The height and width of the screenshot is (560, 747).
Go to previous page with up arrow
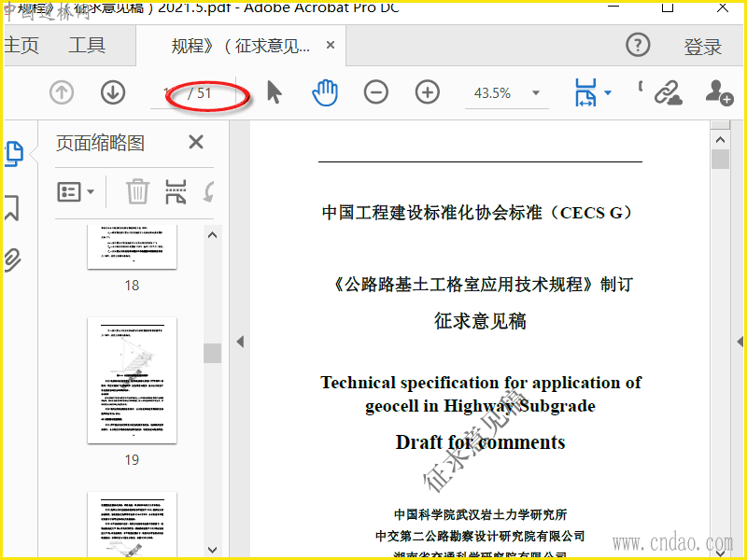[x=62, y=92]
